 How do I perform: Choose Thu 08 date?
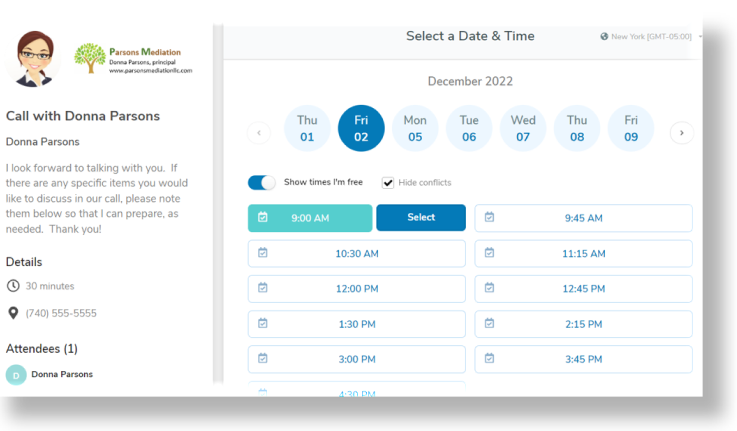click(577, 129)
